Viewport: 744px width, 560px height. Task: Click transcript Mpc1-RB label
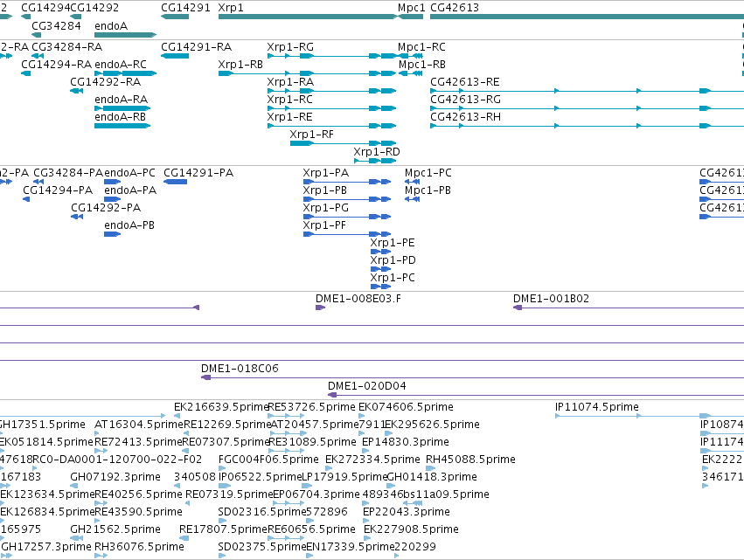pos(421,65)
